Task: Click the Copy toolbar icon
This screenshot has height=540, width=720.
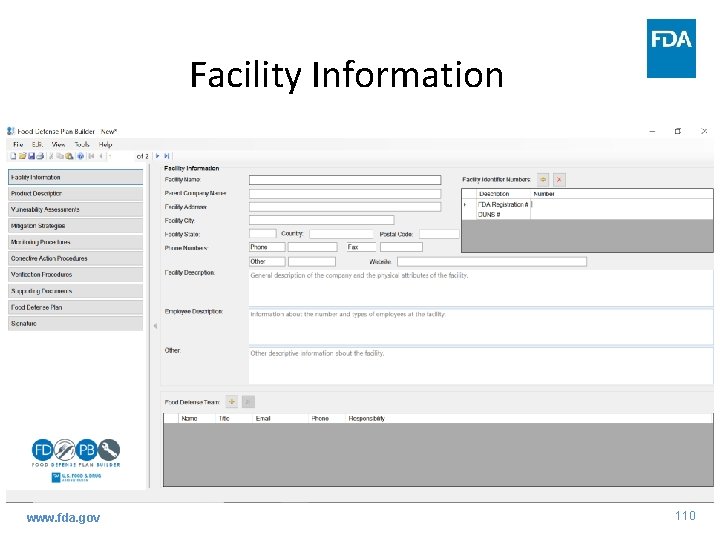Action: click(60, 156)
